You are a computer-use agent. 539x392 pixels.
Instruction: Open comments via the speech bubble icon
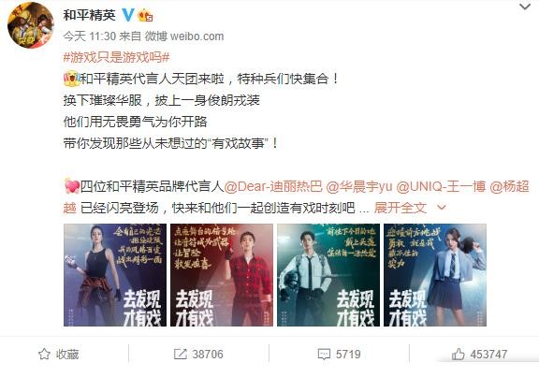pos(324,354)
